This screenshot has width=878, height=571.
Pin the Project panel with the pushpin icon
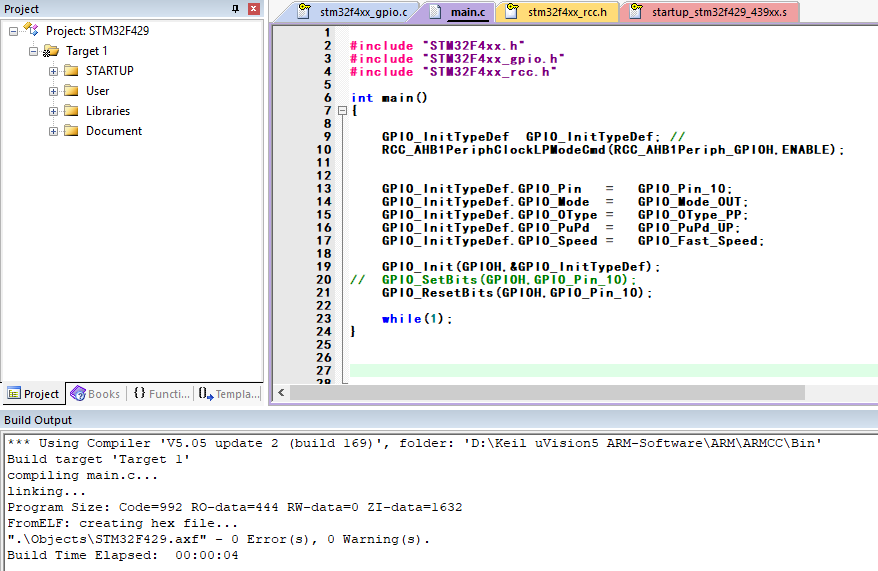click(x=236, y=9)
